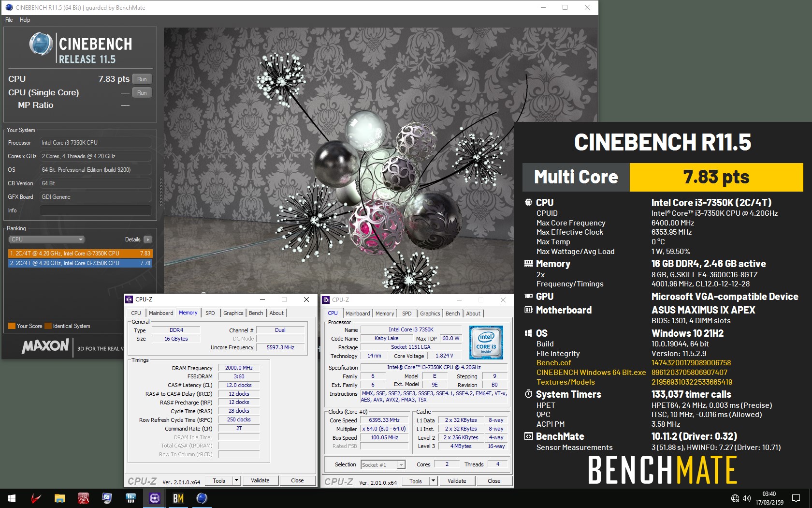Click the OS Windows icon in BenchMate panel
812x508 pixels.
click(529, 333)
